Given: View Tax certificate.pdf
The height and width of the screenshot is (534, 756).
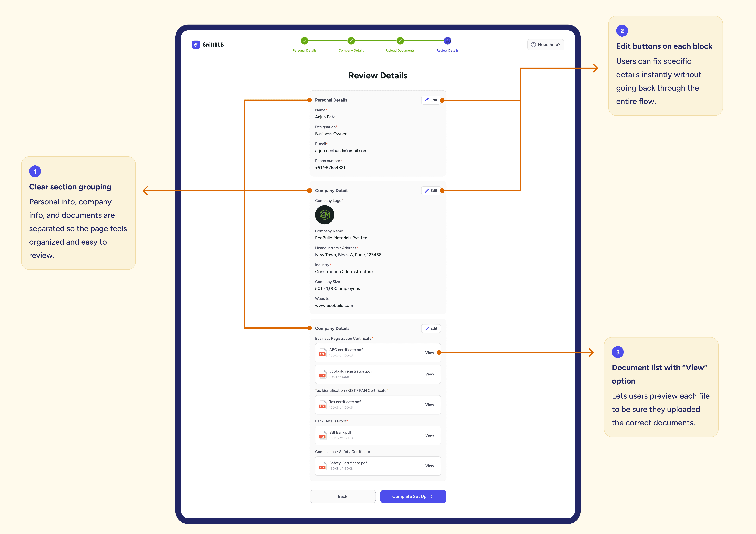Looking at the screenshot, I should [429, 405].
